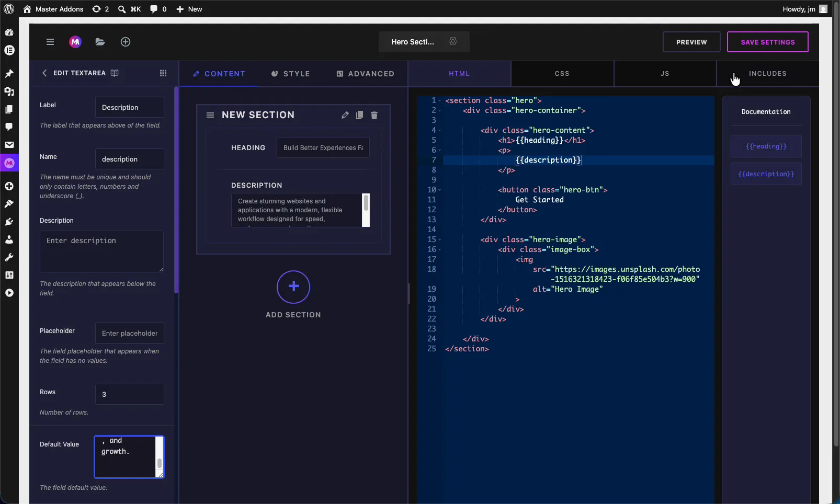Delete New Section with the trash icon
Image resolution: width=840 pixels, height=504 pixels.
(374, 115)
